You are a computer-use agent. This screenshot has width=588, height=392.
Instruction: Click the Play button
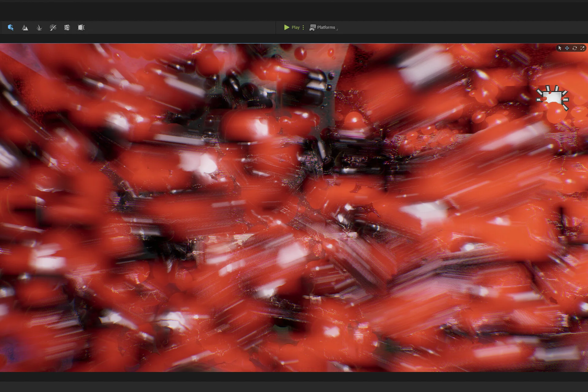(292, 27)
